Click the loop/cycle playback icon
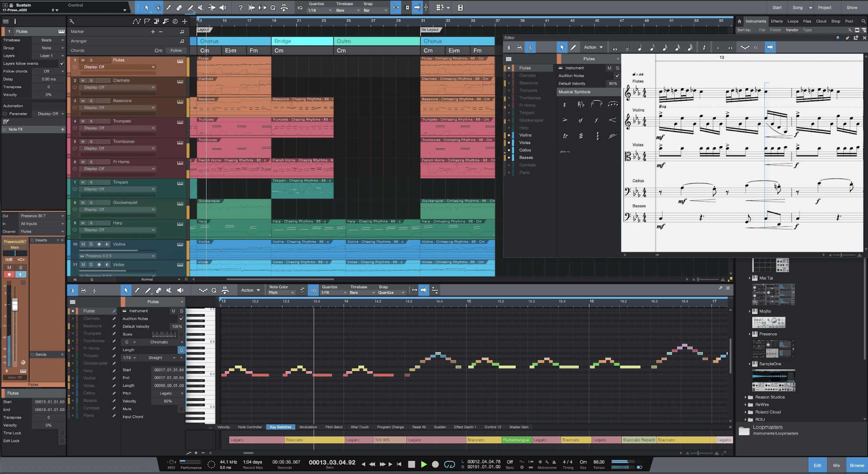 click(449, 465)
